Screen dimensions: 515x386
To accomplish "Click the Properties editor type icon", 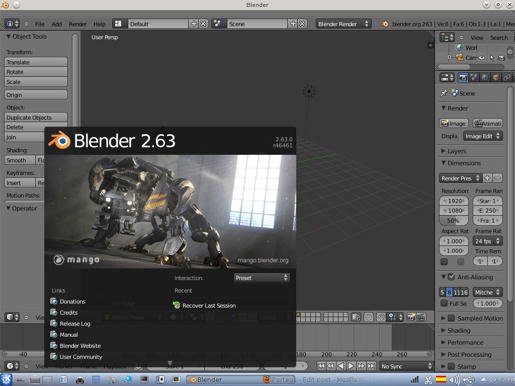I will point(447,77).
